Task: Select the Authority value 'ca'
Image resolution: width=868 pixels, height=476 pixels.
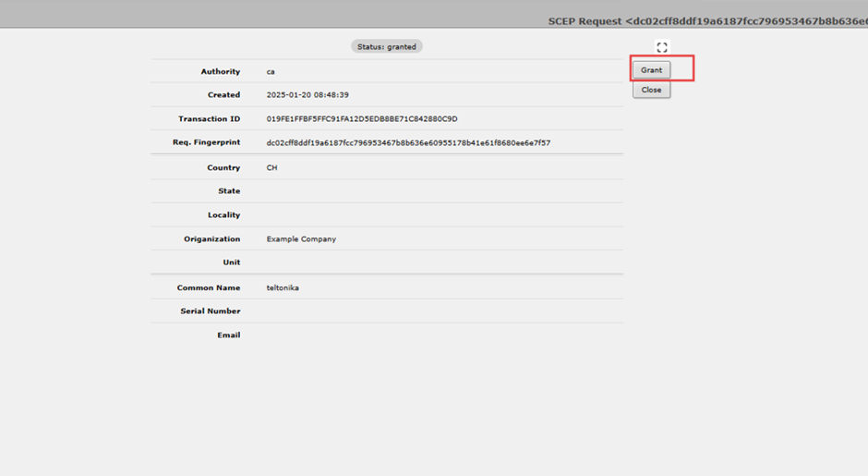Action: 271,72
